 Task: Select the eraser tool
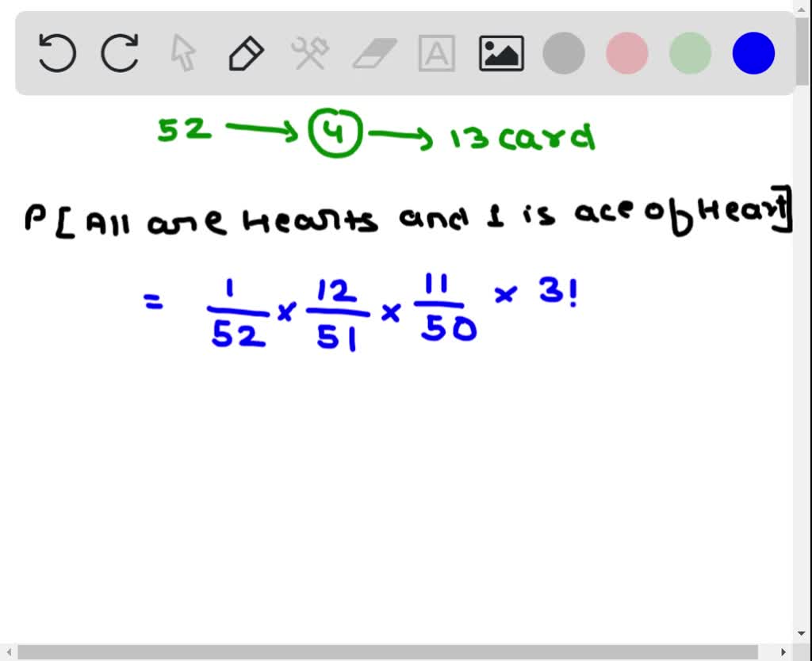[x=375, y=53]
